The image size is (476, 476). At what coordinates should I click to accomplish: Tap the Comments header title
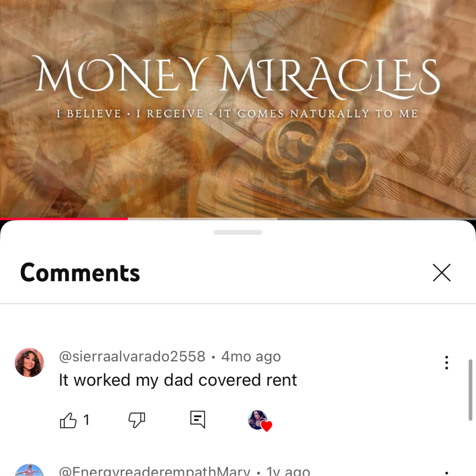[80, 273]
